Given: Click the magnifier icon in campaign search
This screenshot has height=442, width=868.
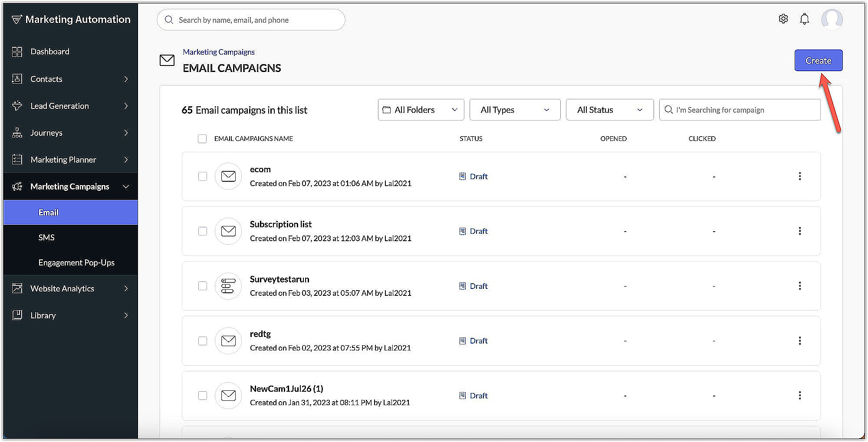Looking at the screenshot, I should pyautogui.click(x=668, y=110).
